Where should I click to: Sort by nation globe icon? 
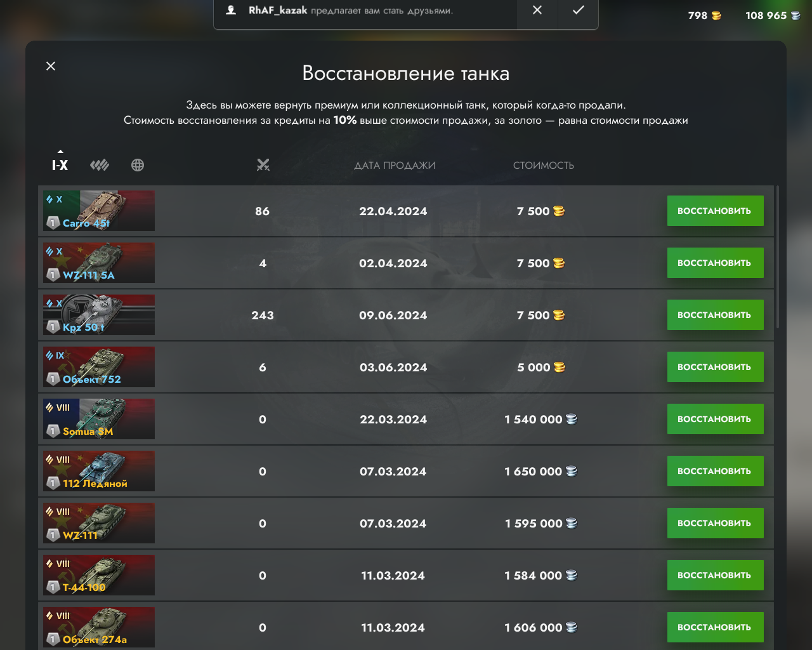[138, 165]
